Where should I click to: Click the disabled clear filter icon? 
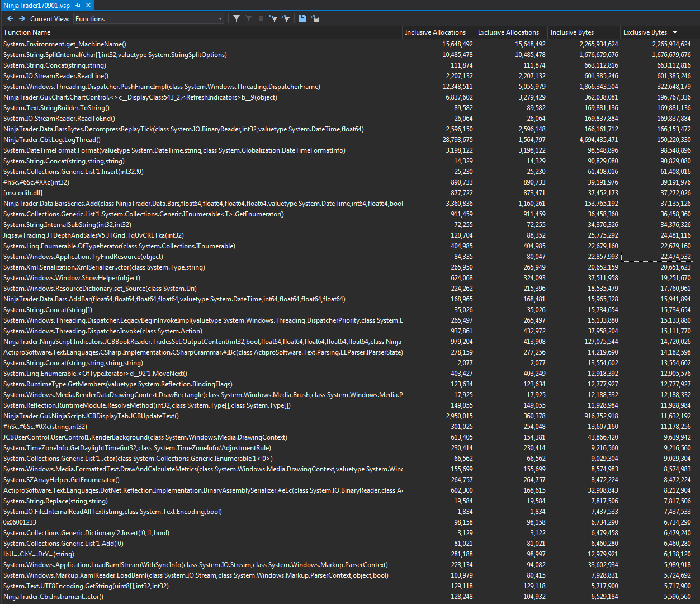[x=248, y=18]
